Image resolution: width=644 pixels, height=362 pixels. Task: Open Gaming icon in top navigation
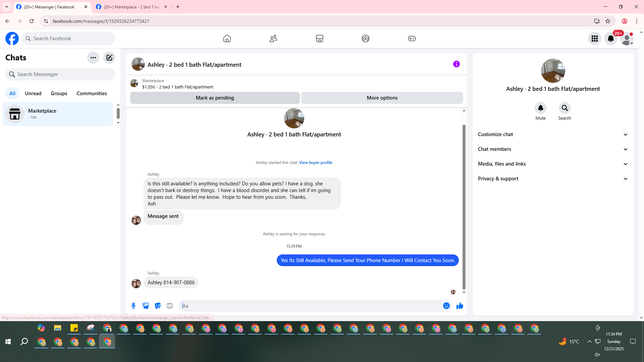[x=412, y=39]
